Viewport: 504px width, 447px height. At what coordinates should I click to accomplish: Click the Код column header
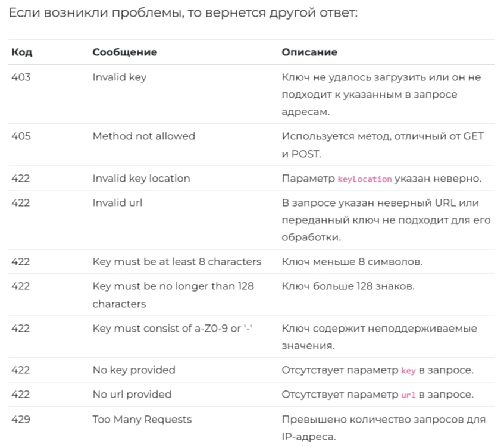[22, 52]
